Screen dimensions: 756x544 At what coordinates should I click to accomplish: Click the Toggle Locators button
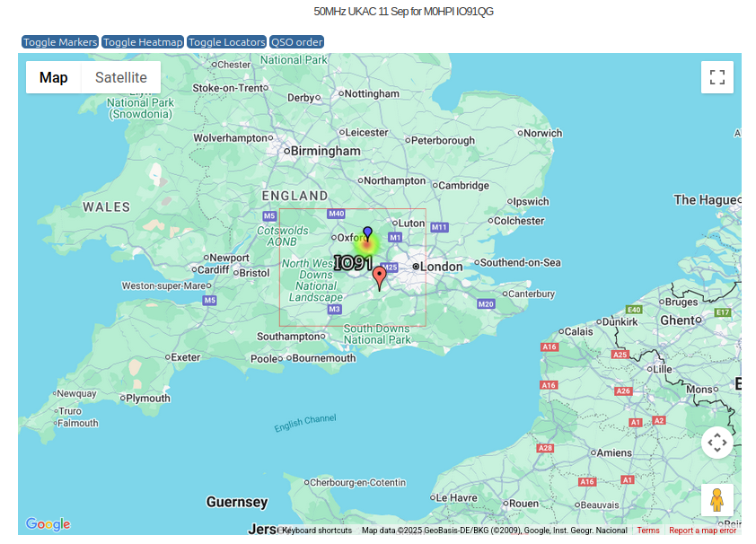[x=226, y=42]
